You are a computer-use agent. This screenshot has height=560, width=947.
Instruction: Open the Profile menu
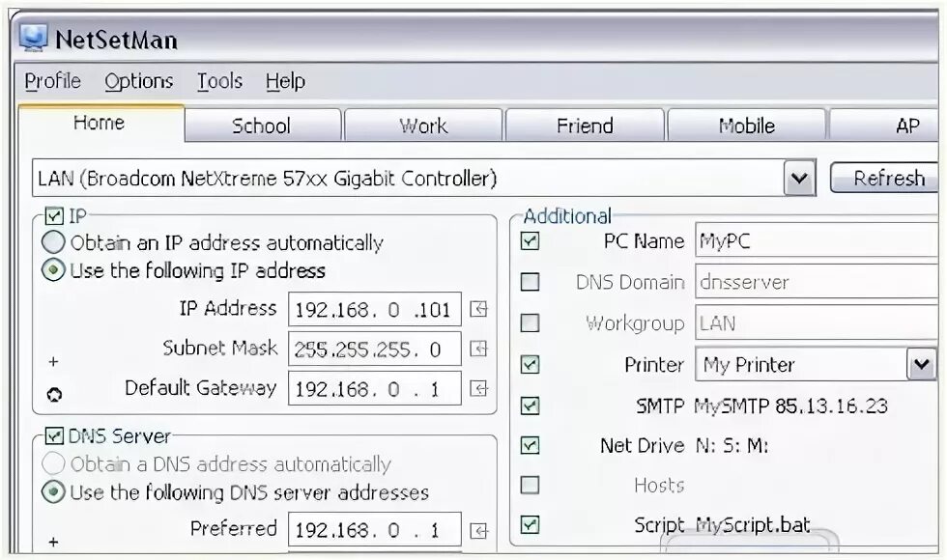(52, 81)
